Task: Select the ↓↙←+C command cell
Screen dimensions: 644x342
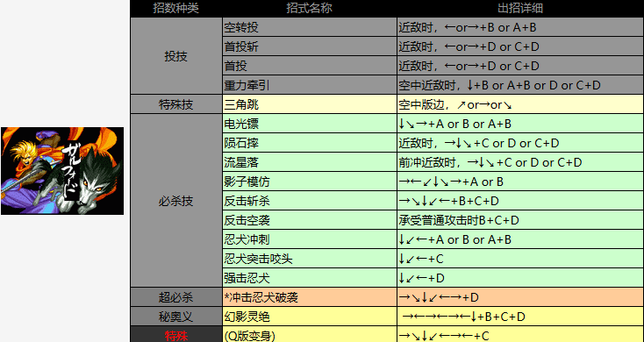Action: click(x=520, y=259)
